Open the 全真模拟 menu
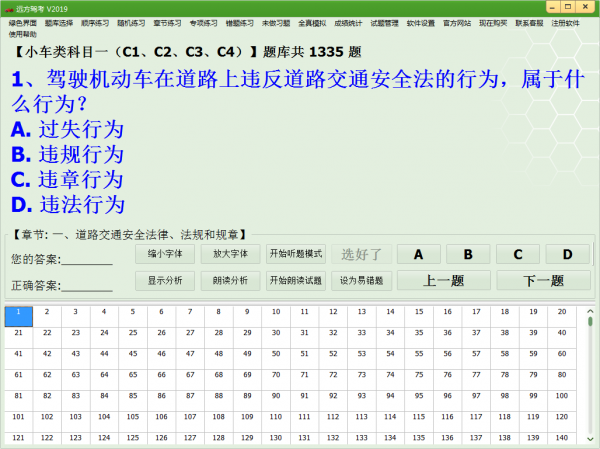The image size is (600, 449). pyautogui.click(x=312, y=23)
